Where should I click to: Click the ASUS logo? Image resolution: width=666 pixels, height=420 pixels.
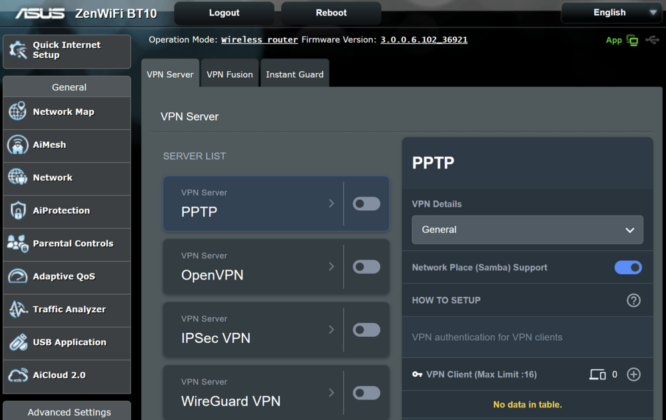(40, 14)
